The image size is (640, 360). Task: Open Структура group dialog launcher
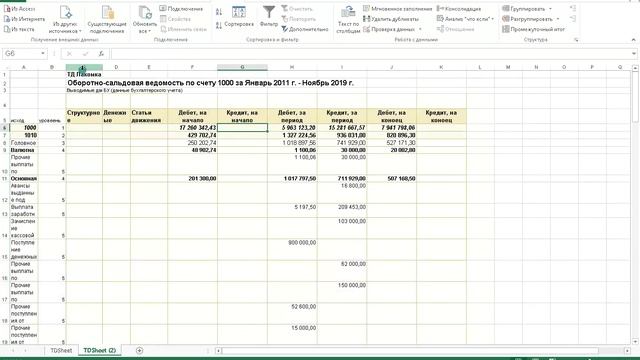point(576,40)
